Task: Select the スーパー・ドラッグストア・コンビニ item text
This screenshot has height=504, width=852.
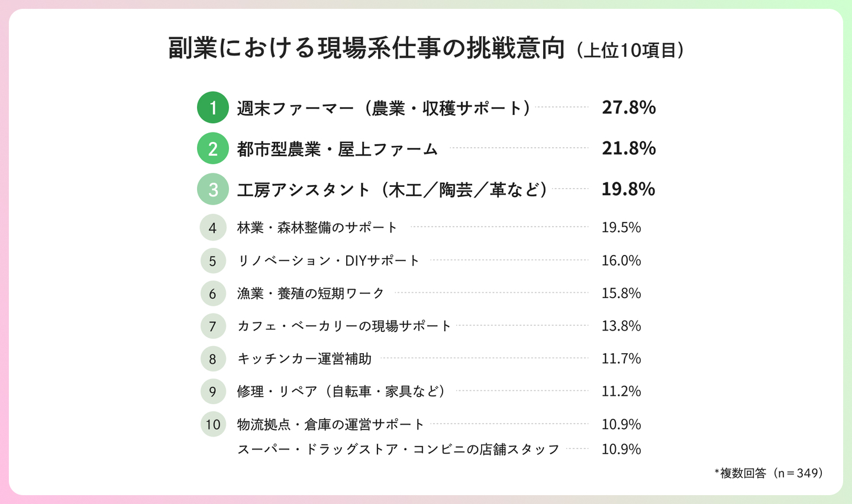Action: tap(398, 450)
